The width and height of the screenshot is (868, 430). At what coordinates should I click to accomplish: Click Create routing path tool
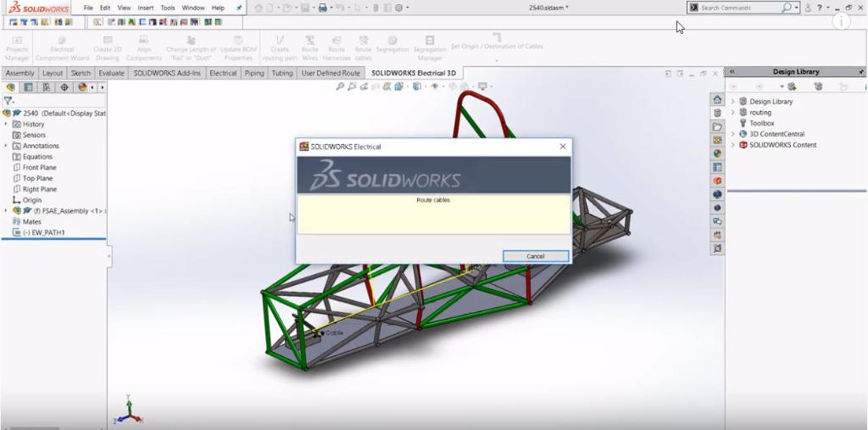280,48
